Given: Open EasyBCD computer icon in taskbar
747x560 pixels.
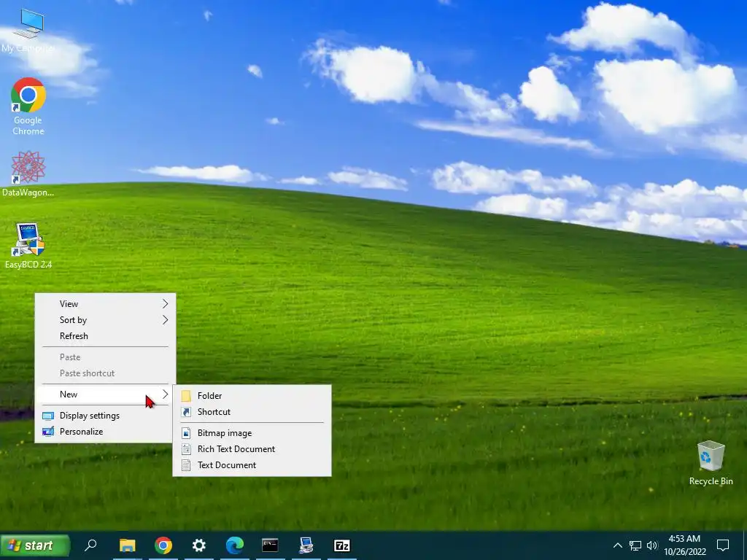Looking at the screenshot, I should click(306, 545).
